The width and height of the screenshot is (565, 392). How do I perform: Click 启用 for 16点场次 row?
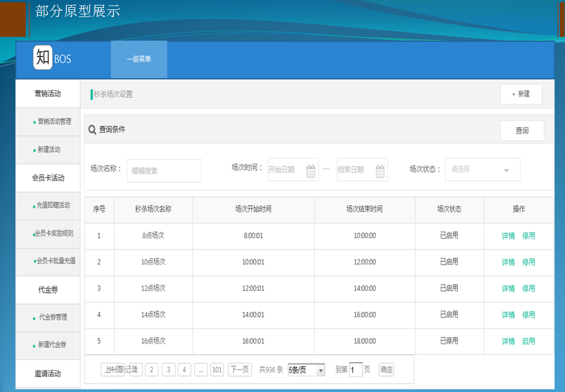(528, 341)
